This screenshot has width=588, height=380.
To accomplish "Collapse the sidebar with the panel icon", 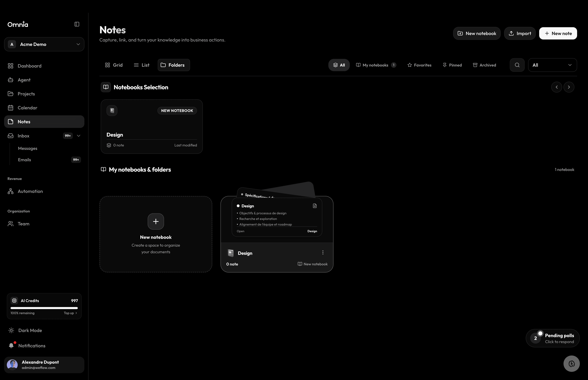I will coord(77,24).
